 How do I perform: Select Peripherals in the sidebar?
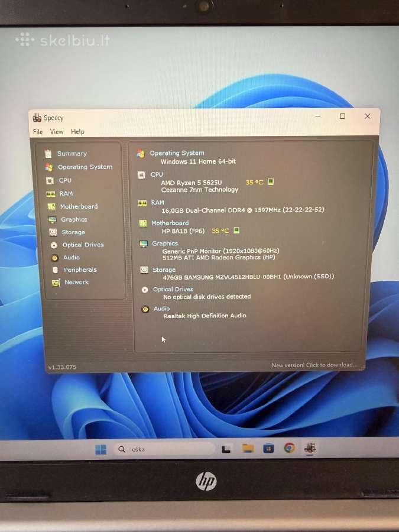pyautogui.click(x=80, y=270)
